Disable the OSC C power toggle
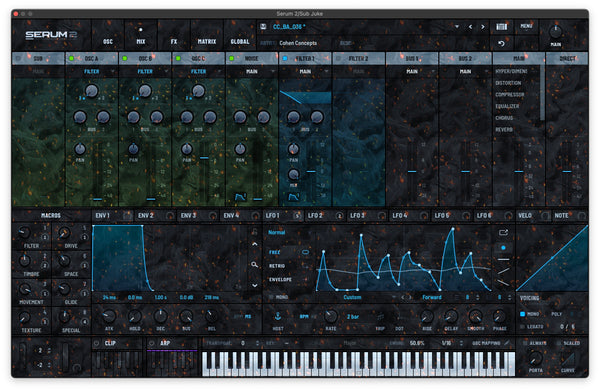Image resolution: width=600 pixels, height=391 pixels. click(x=178, y=58)
